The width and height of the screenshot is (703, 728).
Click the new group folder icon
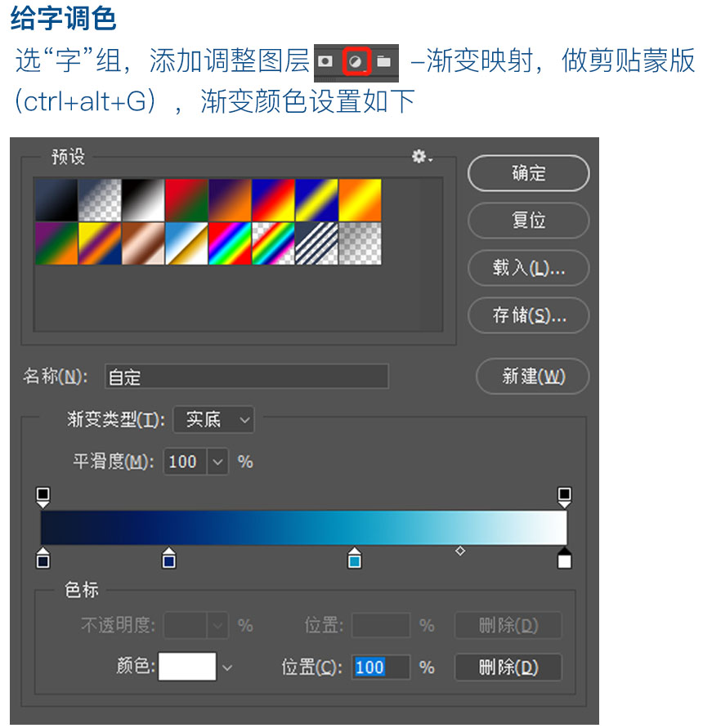(383, 61)
